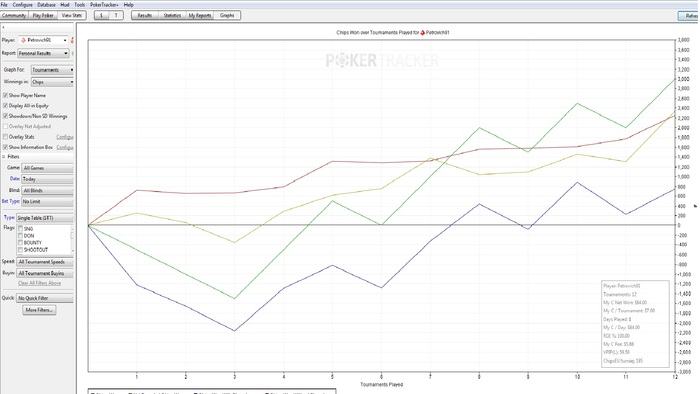Open the My Reports tab
This screenshot has width=700, height=394.
click(x=200, y=15)
